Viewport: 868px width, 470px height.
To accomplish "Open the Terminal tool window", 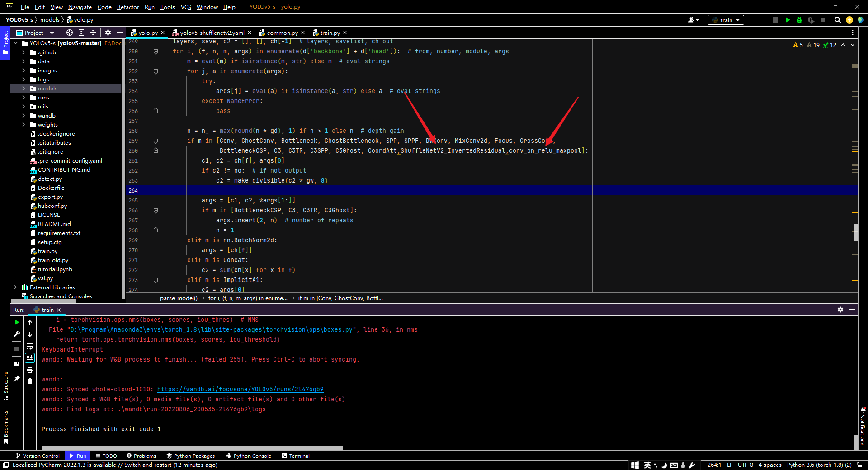I will [x=296, y=456].
